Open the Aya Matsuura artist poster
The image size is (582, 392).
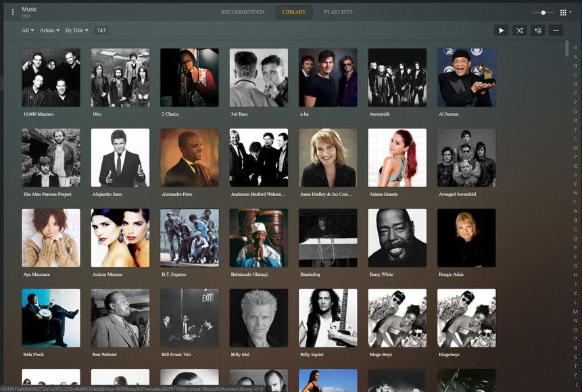pyautogui.click(x=51, y=238)
